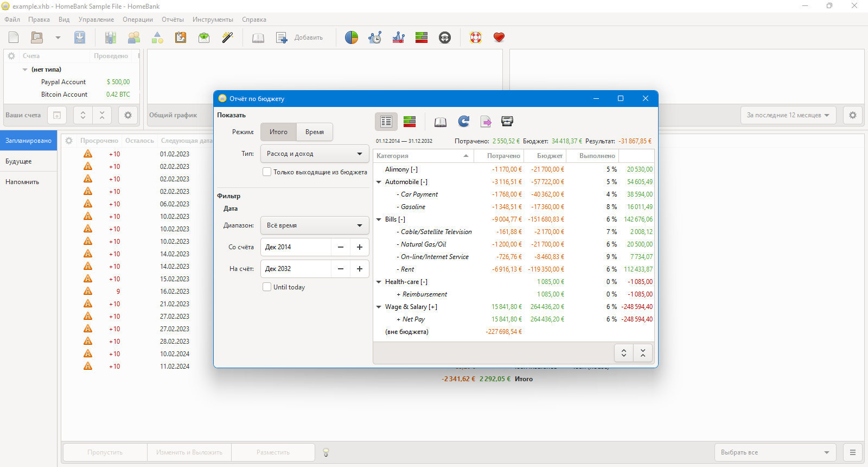Open the Тип dropdown 'Расход и доход'
This screenshot has width=868, height=467.
[315, 154]
